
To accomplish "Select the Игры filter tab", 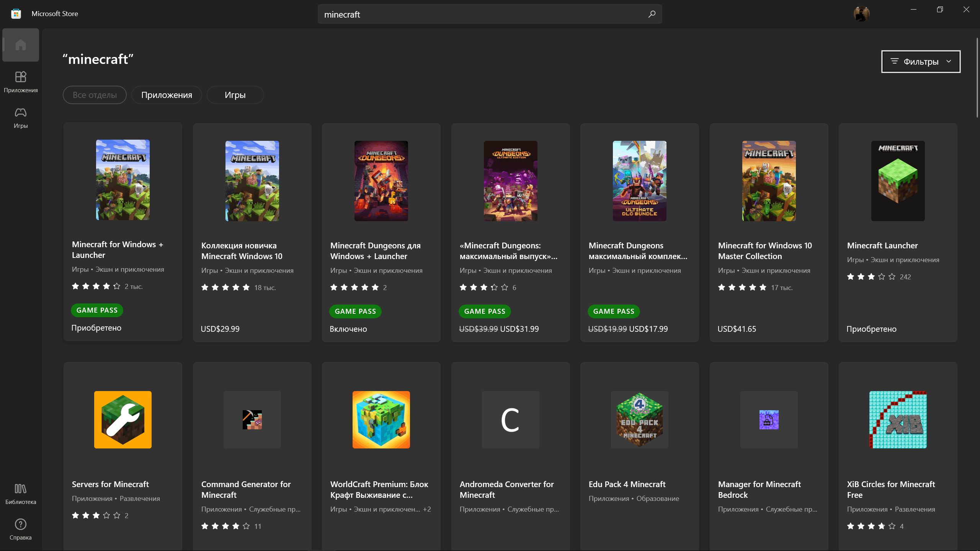I will click(235, 95).
